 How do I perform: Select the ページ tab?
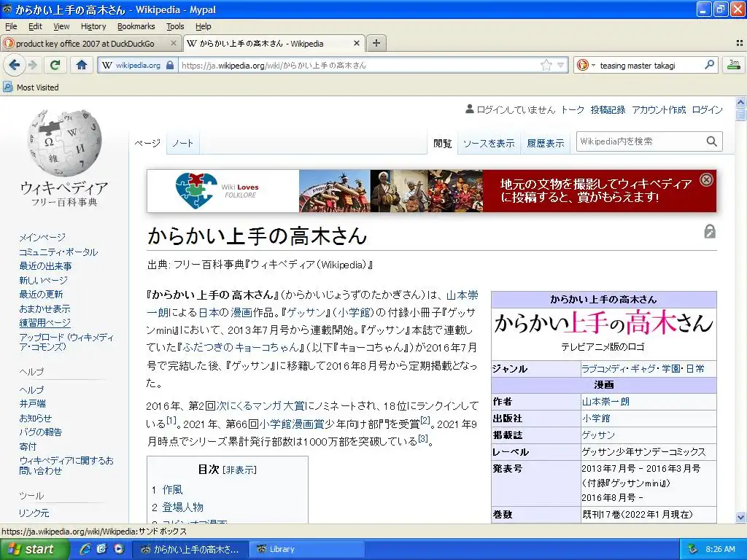click(x=147, y=143)
